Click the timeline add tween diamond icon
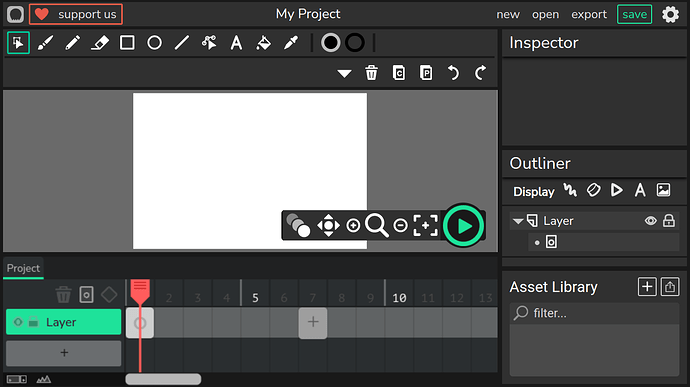 tap(109, 295)
